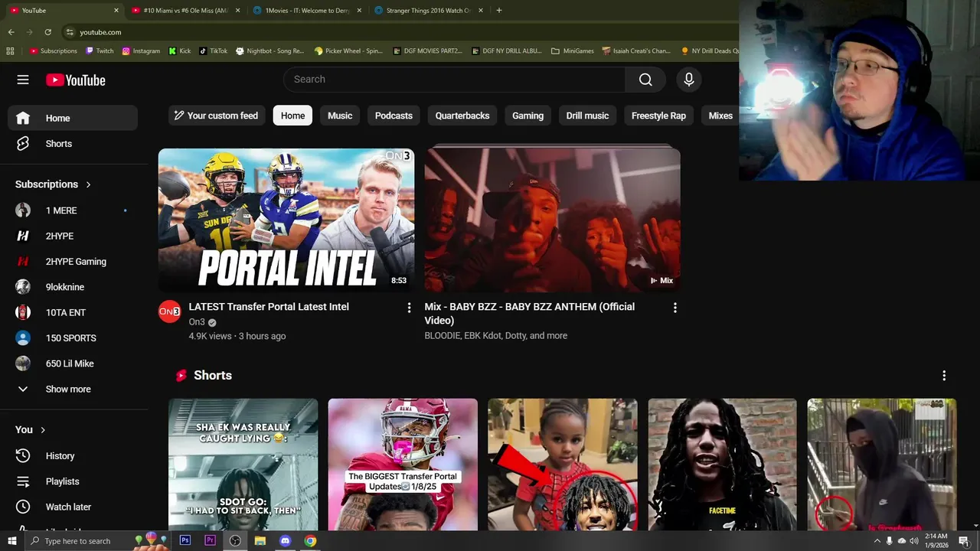Click Windows taskbar search box
The width and height of the screenshot is (980, 551).
(x=96, y=541)
